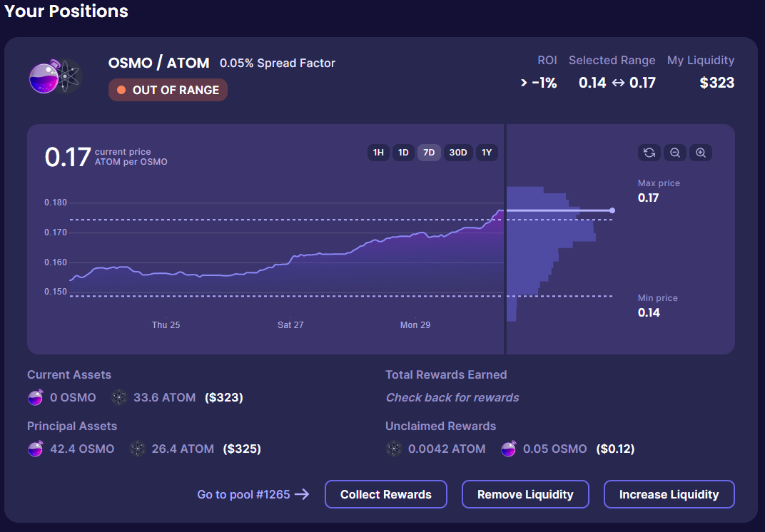Open the Go to pool #1265 link
This screenshot has width=765, height=532.
[253, 494]
